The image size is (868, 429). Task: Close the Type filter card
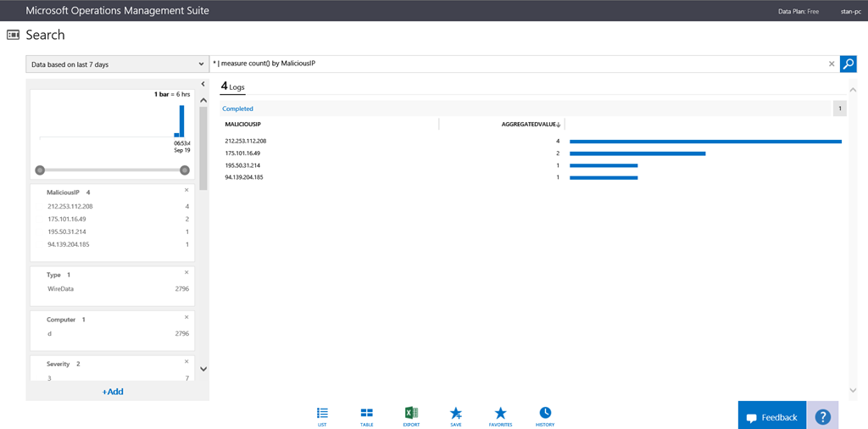[186, 272]
